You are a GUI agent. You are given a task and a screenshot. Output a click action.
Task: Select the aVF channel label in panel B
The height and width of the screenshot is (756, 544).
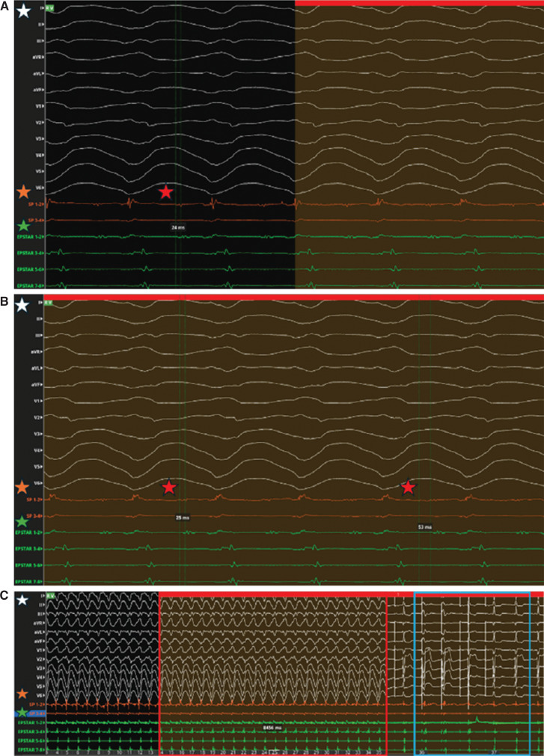tap(37, 384)
